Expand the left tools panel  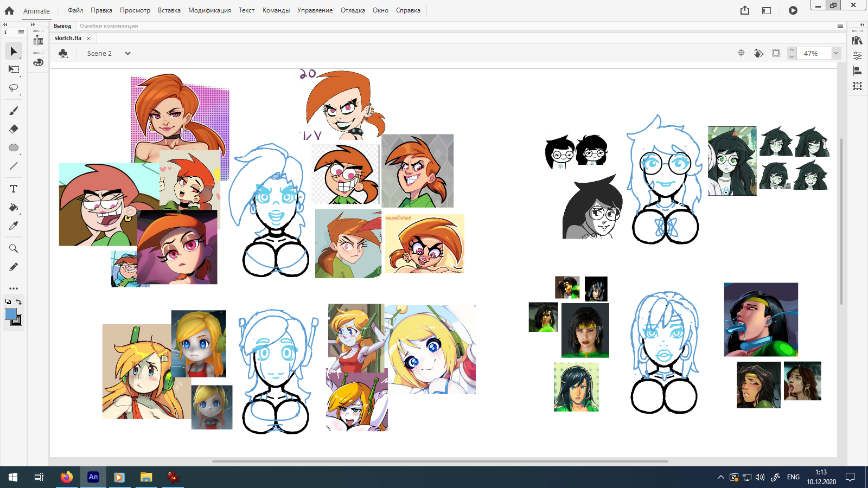pos(5,25)
